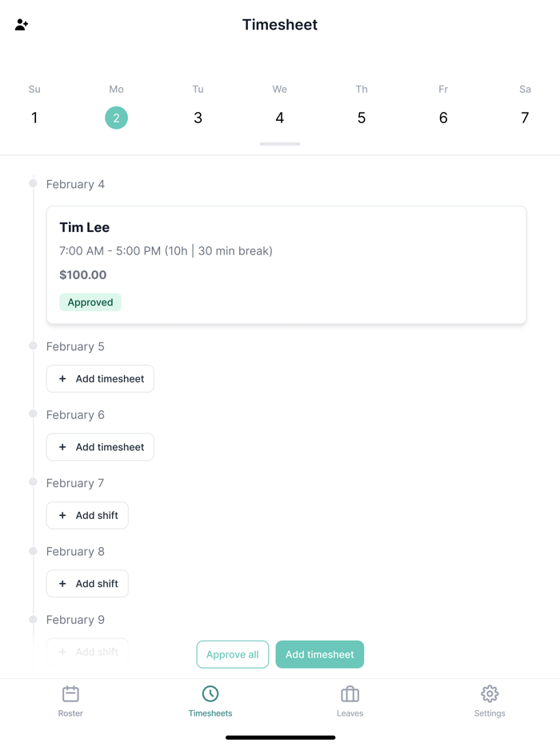Select Saturday the 7th in the week strip
Image resolution: width=560 pixels, height=747 pixels.
click(525, 118)
